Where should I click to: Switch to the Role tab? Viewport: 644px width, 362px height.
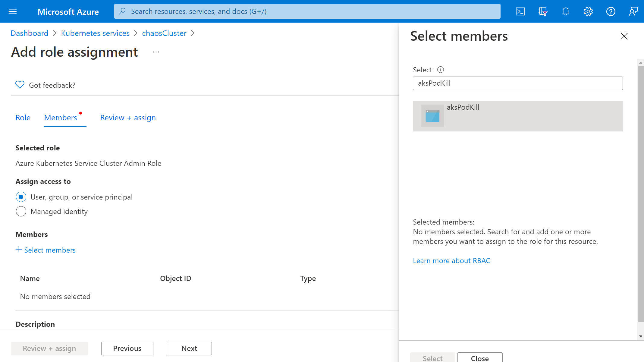(x=23, y=117)
